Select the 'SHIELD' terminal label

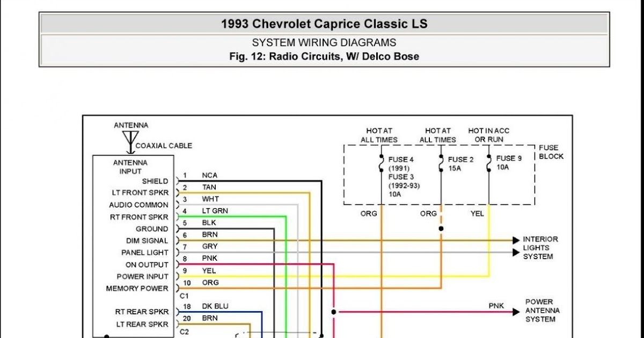click(155, 181)
